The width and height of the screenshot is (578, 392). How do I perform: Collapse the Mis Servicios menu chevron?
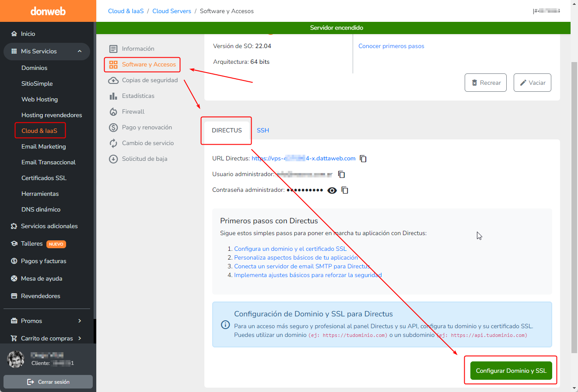pos(80,51)
